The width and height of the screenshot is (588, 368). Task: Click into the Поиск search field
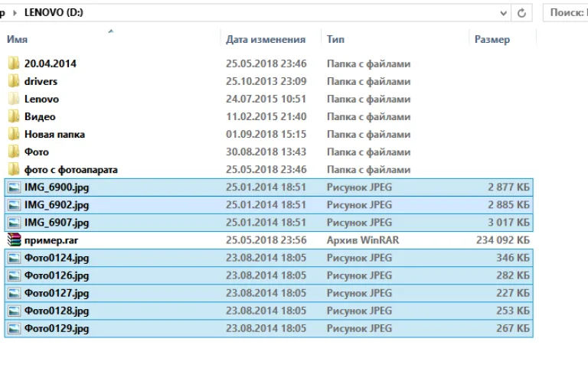coord(566,13)
